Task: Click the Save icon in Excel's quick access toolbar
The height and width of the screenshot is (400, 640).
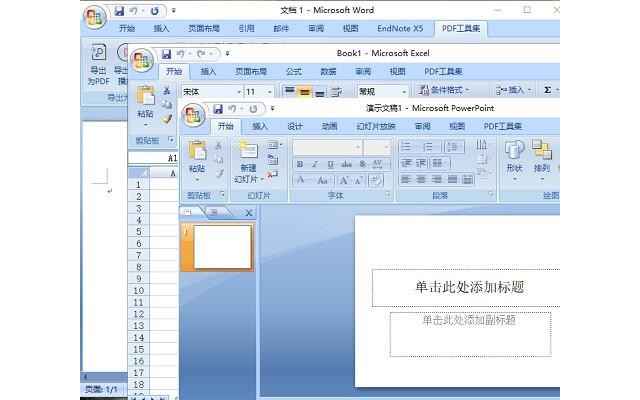Action: point(166,54)
